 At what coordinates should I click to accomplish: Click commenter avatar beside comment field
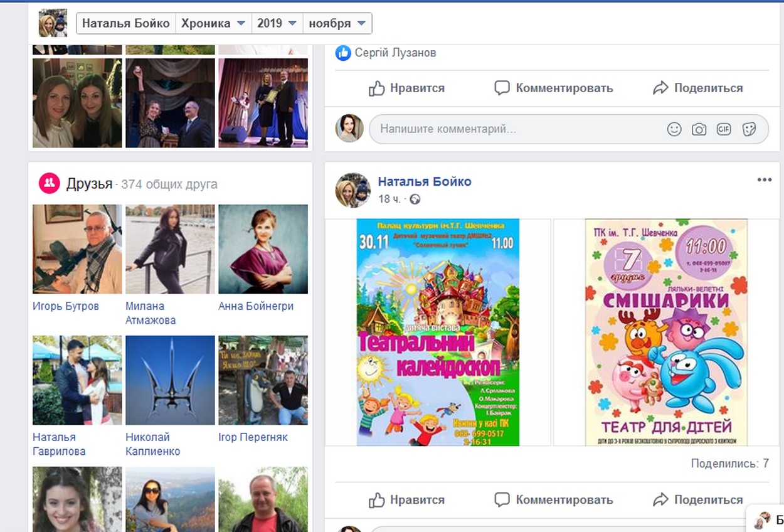pyautogui.click(x=349, y=129)
